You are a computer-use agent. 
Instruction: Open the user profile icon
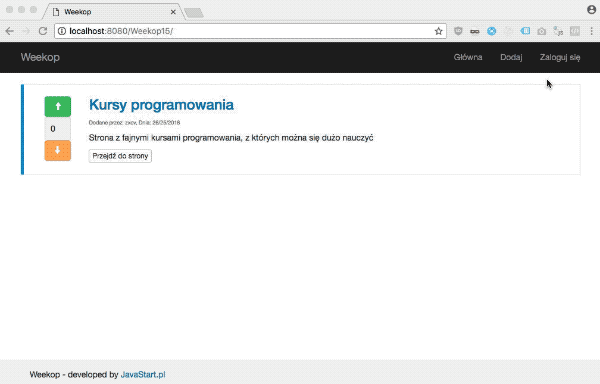point(592,10)
